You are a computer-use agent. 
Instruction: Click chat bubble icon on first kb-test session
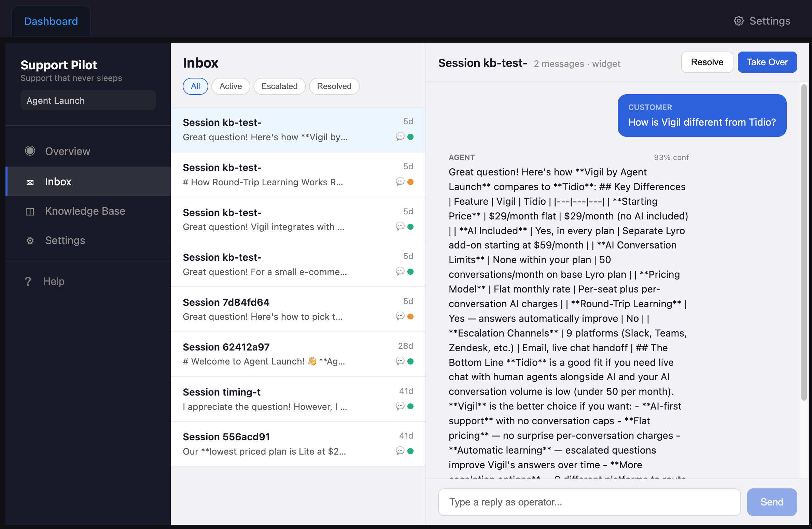400,137
